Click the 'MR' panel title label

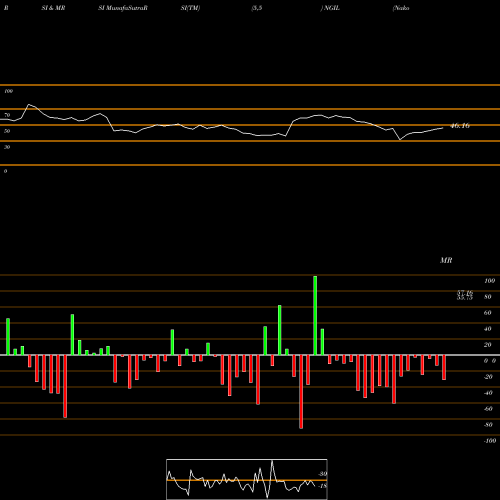pyautogui.click(x=446, y=260)
